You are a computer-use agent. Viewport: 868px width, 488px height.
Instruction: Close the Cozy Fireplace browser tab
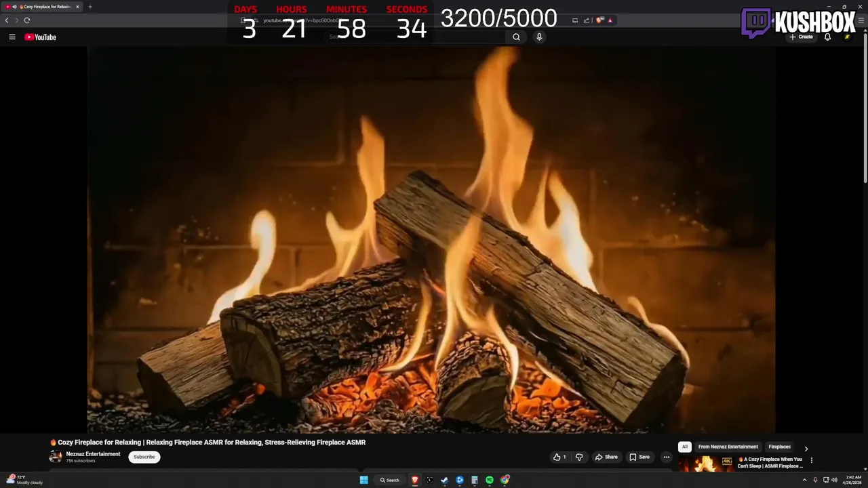pyautogui.click(x=77, y=7)
